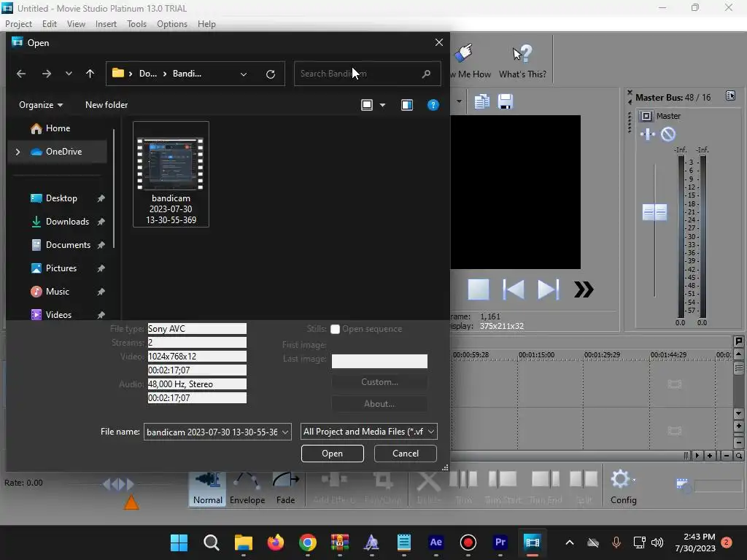Expand the address bar path dropdown
This screenshot has width=747, height=560.
(244, 74)
